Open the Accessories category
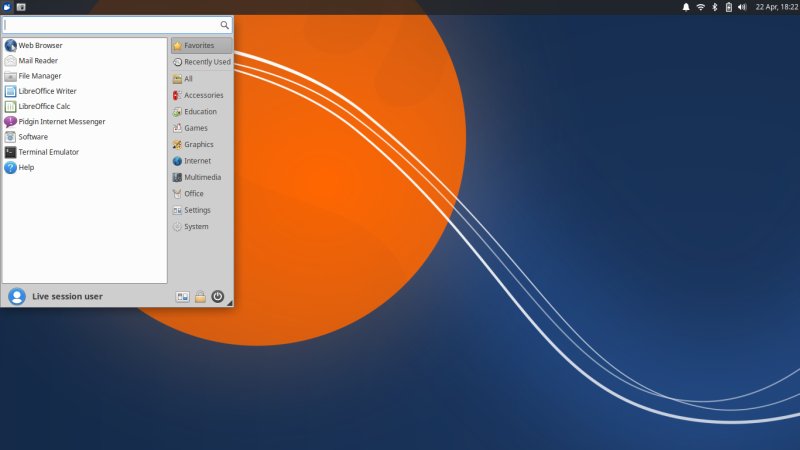 (202, 95)
